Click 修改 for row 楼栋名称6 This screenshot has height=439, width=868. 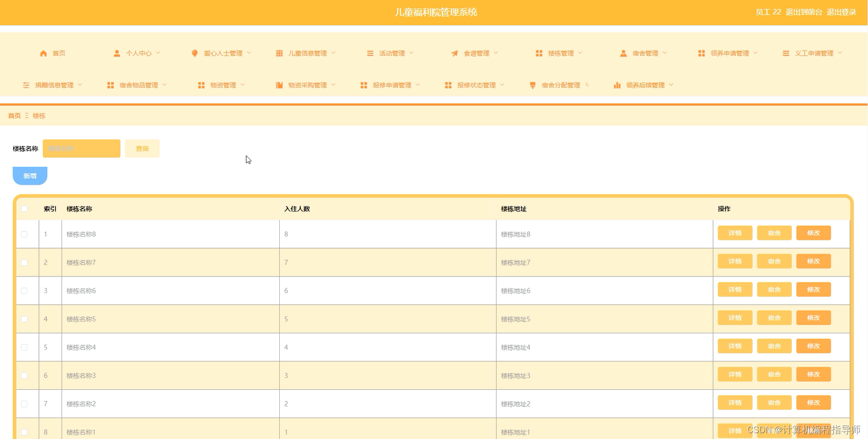click(x=813, y=290)
